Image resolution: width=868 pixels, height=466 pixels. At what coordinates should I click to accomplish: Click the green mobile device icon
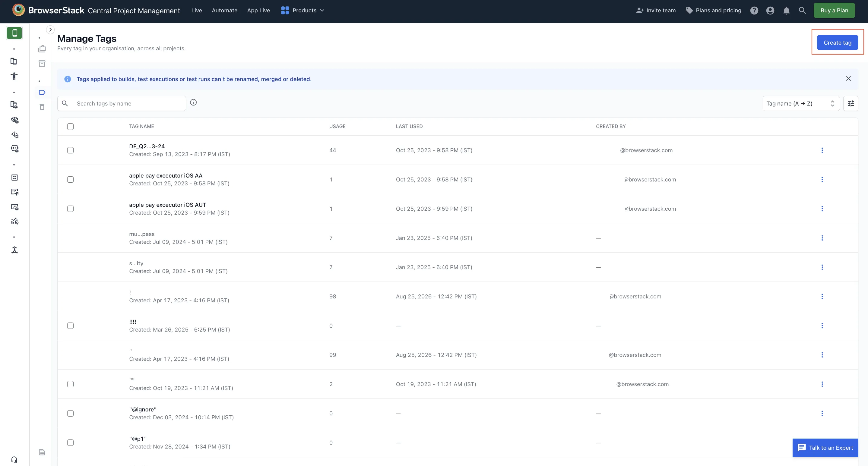[14, 33]
